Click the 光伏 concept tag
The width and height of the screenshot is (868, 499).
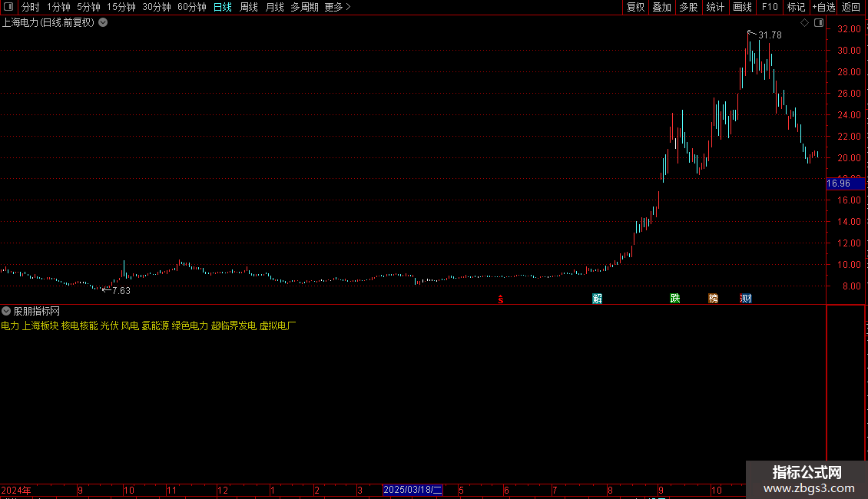coord(110,326)
